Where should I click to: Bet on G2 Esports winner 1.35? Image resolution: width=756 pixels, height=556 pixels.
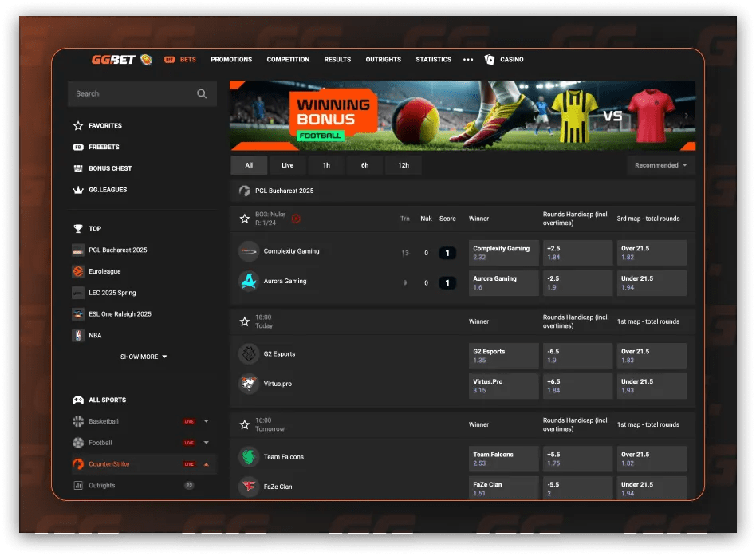[503, 356]
